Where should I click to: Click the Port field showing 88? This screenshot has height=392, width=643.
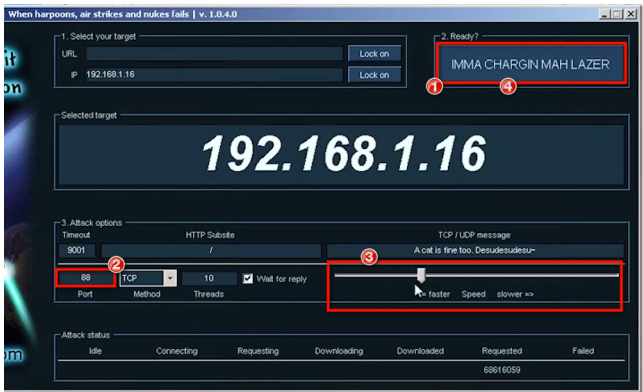coord(85,278)
